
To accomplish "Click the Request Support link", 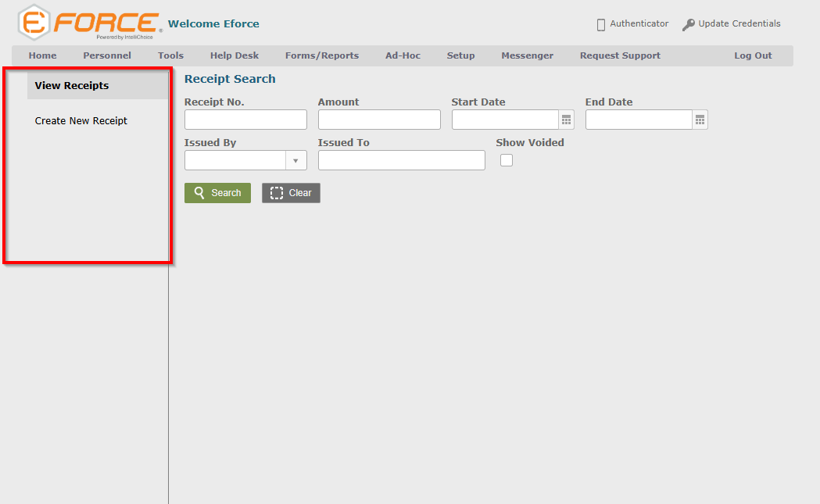I will [620, 55].
